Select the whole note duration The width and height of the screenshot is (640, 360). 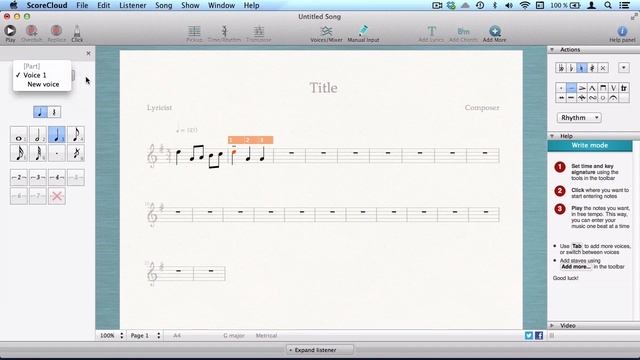[19, 134]
